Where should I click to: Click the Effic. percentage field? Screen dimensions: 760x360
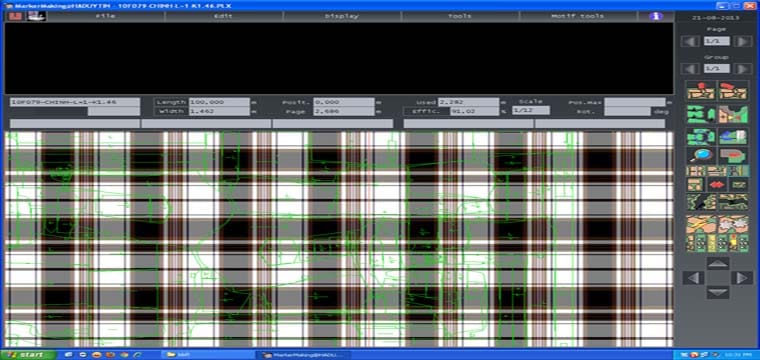point(475,111)
